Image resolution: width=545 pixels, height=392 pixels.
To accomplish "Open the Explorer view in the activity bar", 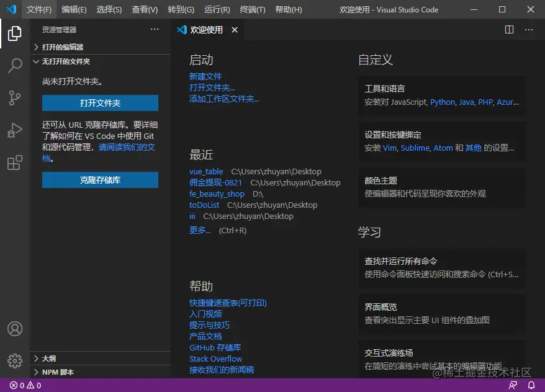I will pyautogui.click(x=15, y=33).
